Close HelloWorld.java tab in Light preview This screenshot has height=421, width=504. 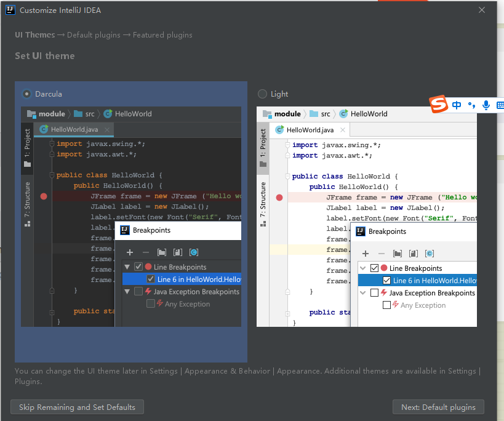point(343,130)
